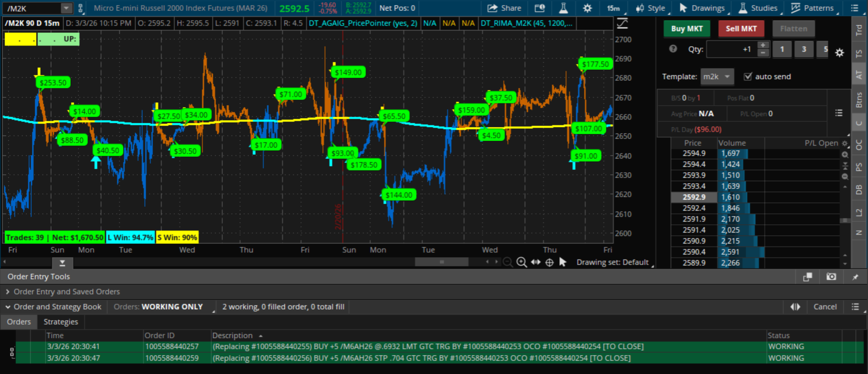Click the zoom in magnifier icon

[521, 262]
